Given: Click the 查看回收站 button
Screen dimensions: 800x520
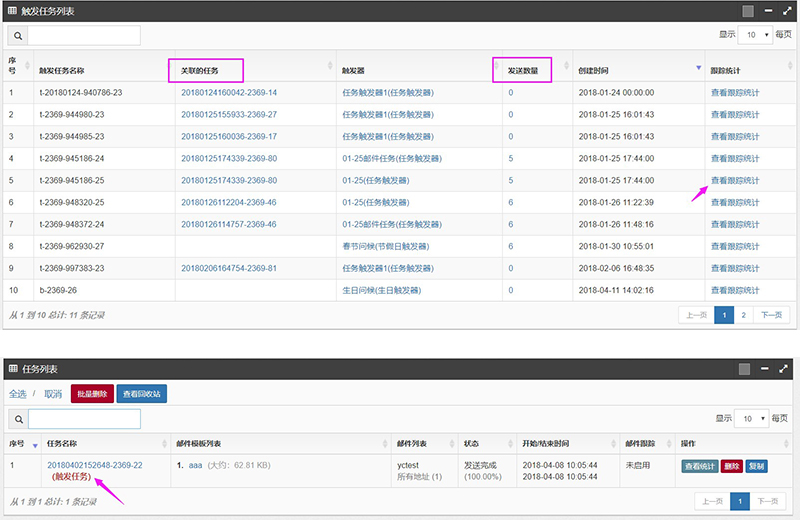Looking at the screenshot, I should click(141, 394).
